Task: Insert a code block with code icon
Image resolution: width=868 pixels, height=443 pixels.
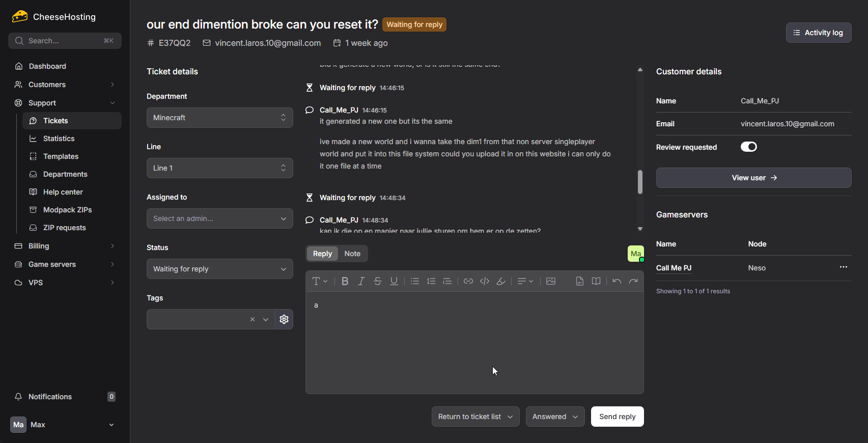Action: pyautogui.click(x=484, y=281)
